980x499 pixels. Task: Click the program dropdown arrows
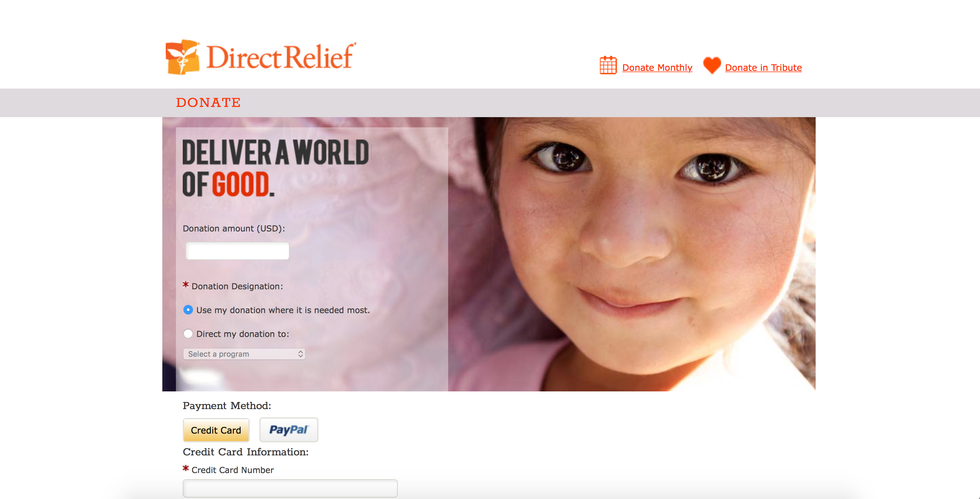[300, 354]
